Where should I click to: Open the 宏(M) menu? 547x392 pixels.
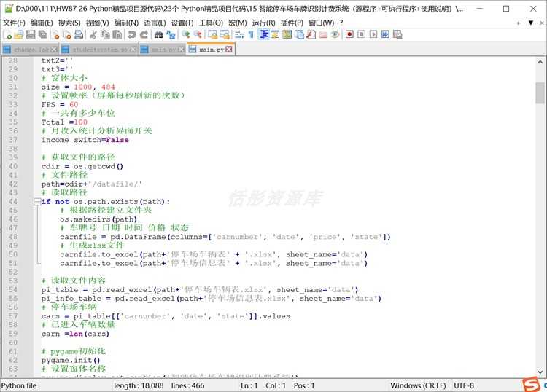pyautogui.click(x=238, y=23)
